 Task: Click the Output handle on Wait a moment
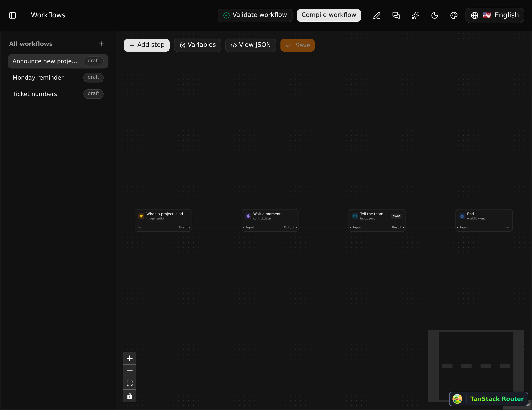coord(297,227)
